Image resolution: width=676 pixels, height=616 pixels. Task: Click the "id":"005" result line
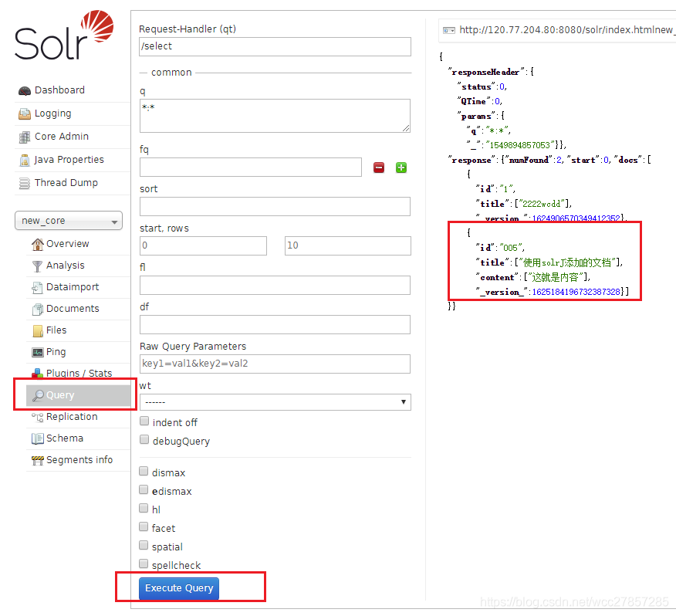[x=500, y=248]
